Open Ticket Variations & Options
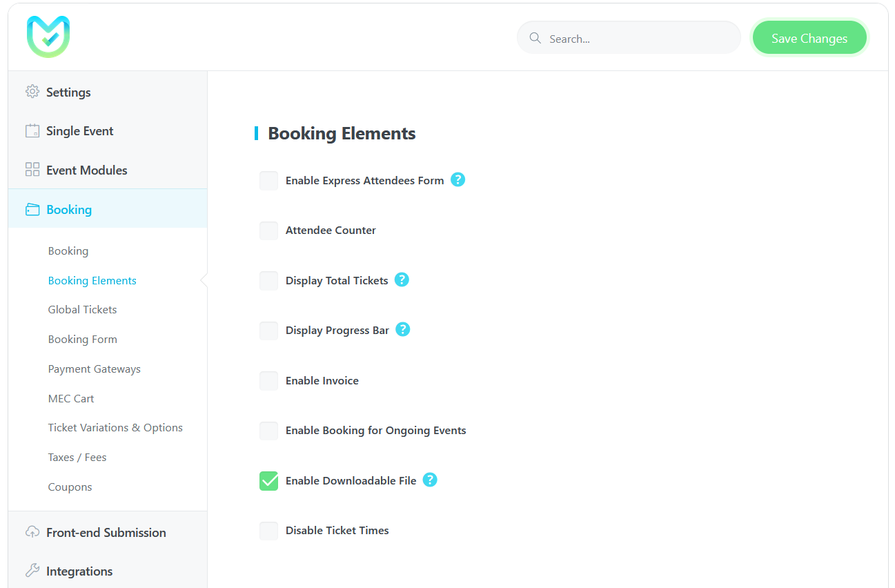Image resolution: width=895 pixels, height=588 pixels. (115, 427)
